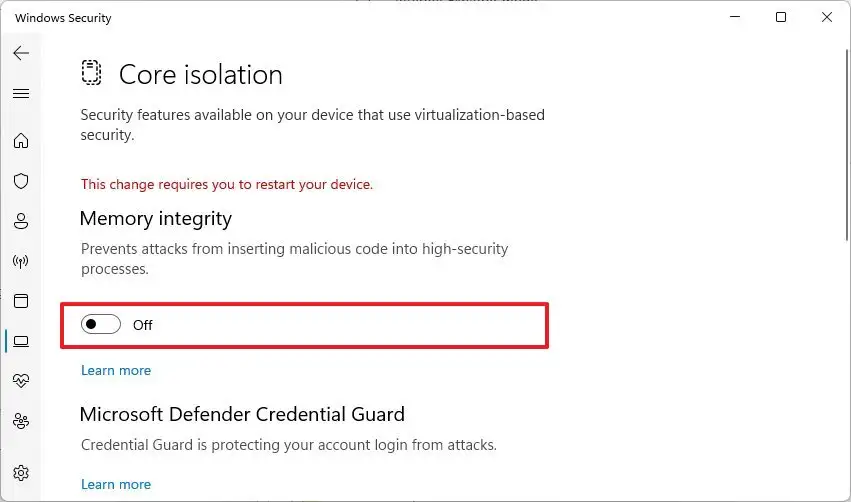Open Device performance & health heart icon
Screen dimensions: 851x502
[x=21, y=381]
